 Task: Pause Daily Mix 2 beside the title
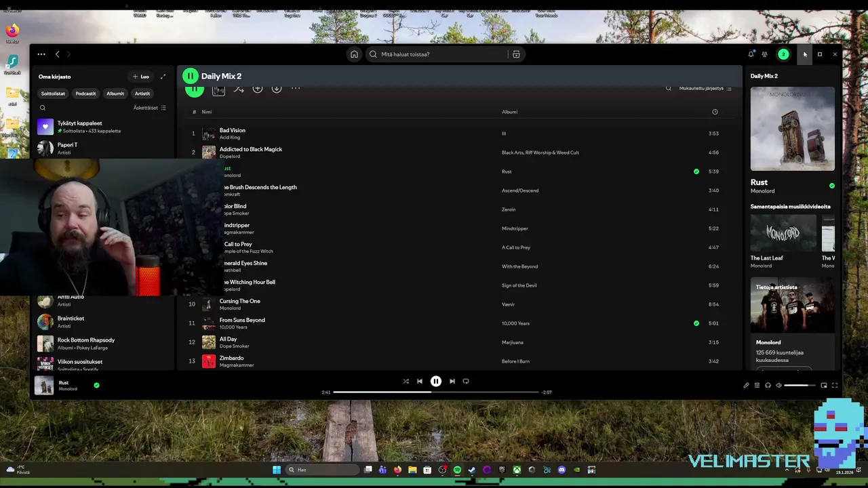coord(191,76)
